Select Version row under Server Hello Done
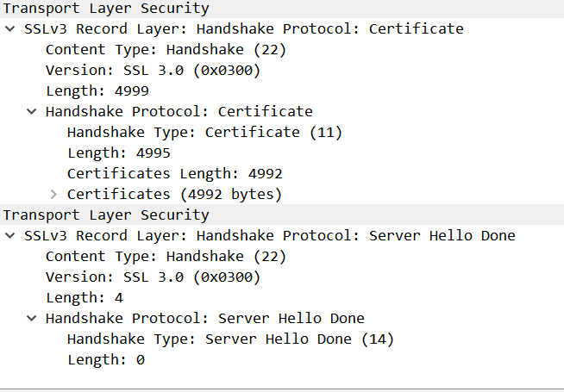 153,277
